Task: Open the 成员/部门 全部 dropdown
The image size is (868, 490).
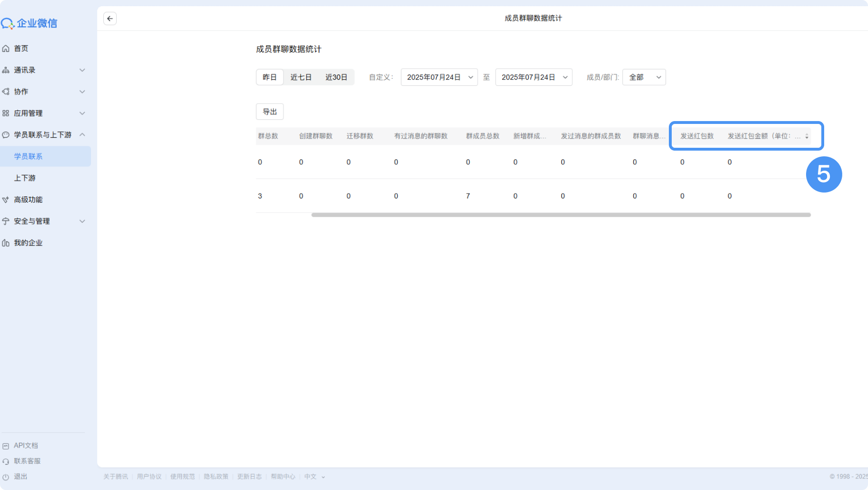Action: click(x=644, y=77)
